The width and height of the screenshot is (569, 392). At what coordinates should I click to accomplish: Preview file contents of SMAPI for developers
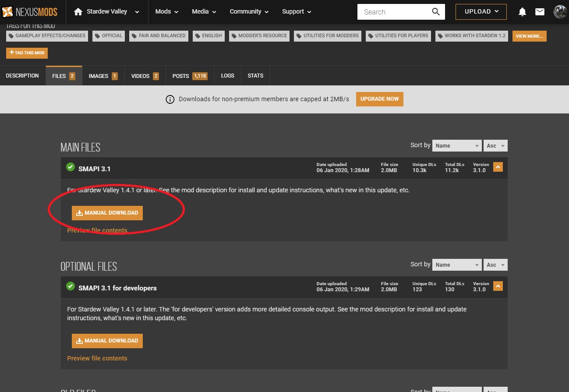pyautogui.click(x=97, y=358)
